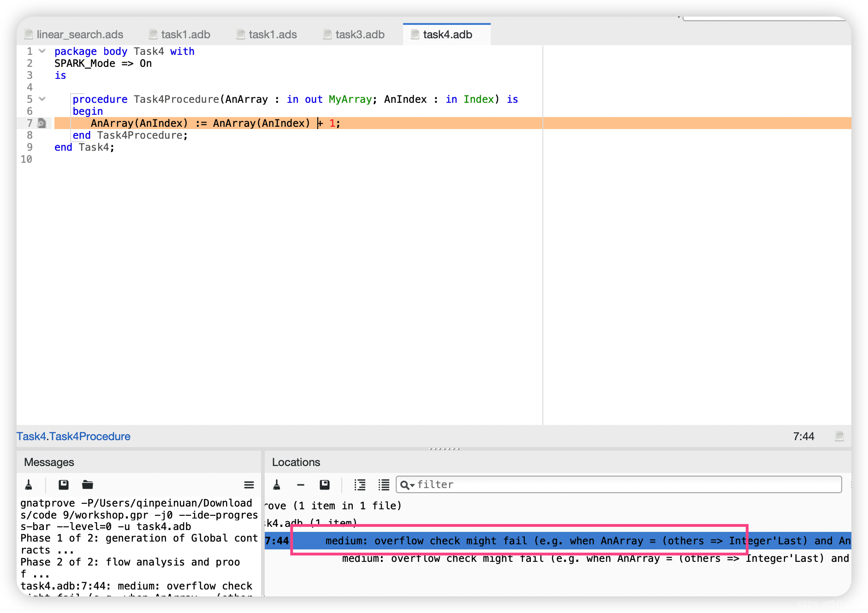Click the 7:44 cursor position indicator
The width and height of the screenshot is (868, 613).
803,436
